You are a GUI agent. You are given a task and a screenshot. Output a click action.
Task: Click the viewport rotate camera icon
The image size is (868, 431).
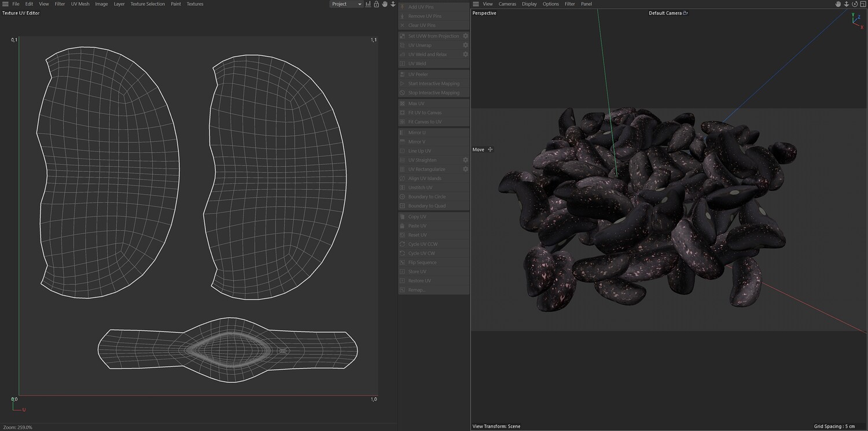pos(854,4)
